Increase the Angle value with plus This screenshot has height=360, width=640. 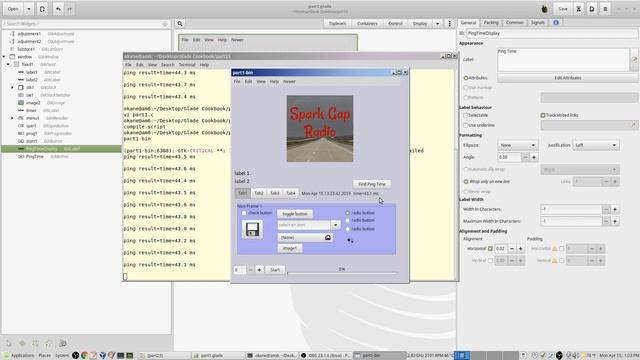pyautogui.click(x=534, y=157)
